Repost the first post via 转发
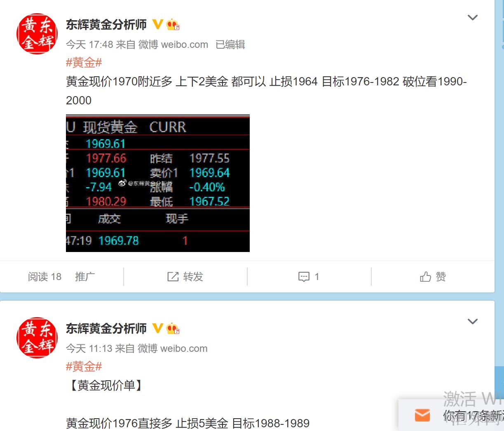This screenshot has width=504, height=431. pyautogui.click(x=185, y=277)
